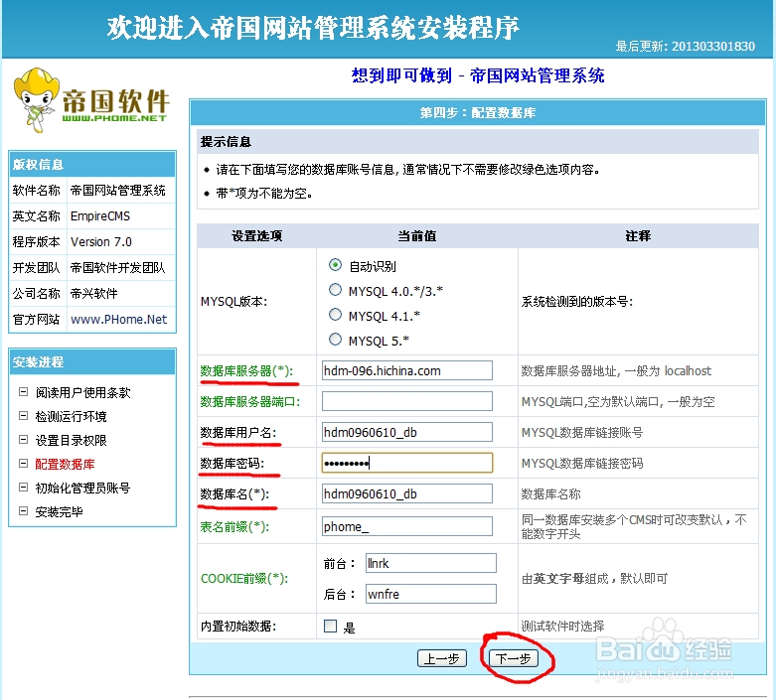
Task: Click the red 配置数据库 step text
Action: pos(65,464)
